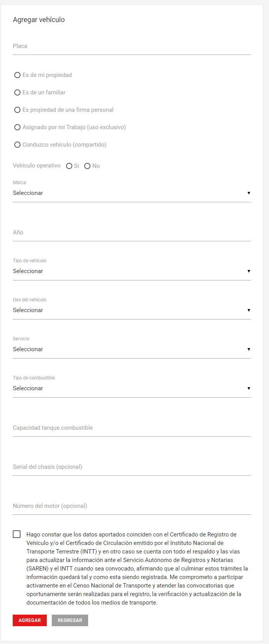
Task: Open the Uso del vehículo dropdown
Action: tap(132, 310)
